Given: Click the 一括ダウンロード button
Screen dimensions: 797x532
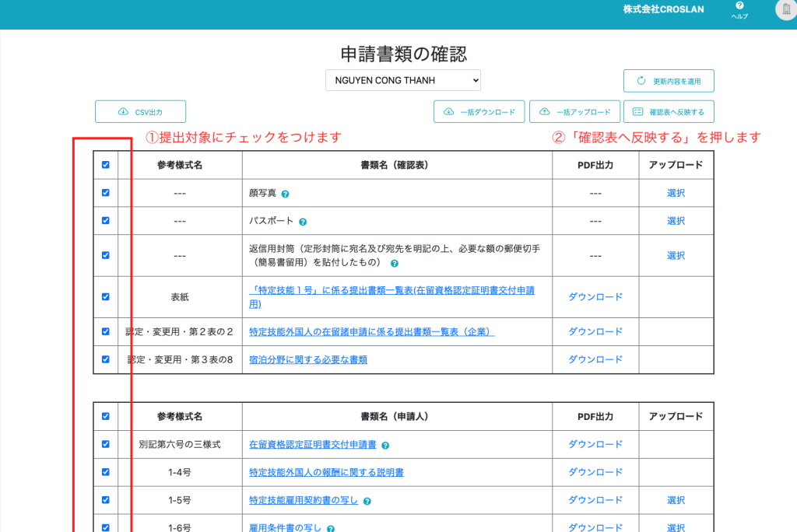Looking at the screenshot, I should tap(479, 112).
